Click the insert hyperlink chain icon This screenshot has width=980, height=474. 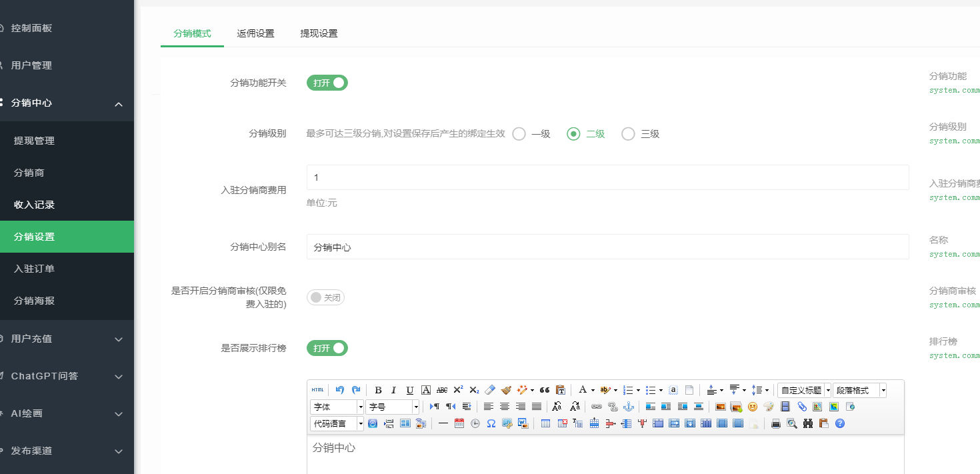point(596,406)
